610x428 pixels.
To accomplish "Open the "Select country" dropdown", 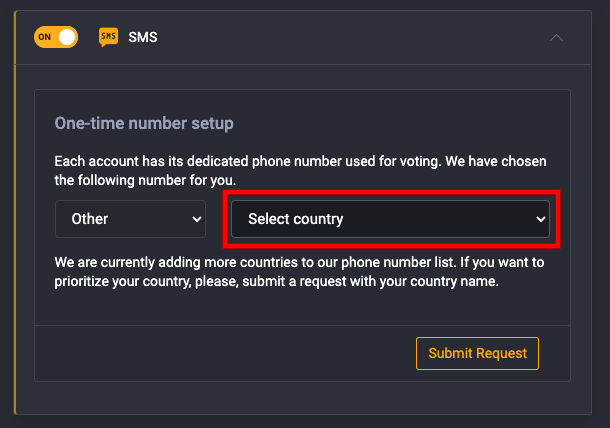I will click(390, 219).
